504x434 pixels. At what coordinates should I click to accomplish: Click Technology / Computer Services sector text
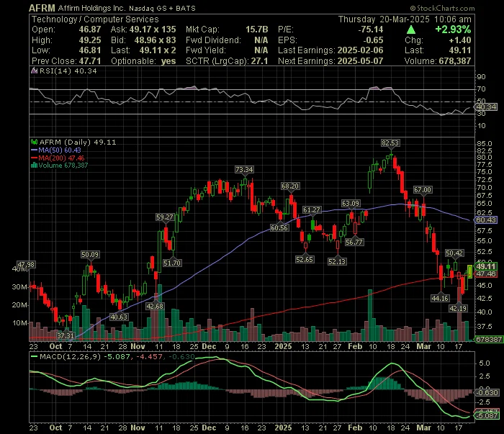[x=95, y=19]
